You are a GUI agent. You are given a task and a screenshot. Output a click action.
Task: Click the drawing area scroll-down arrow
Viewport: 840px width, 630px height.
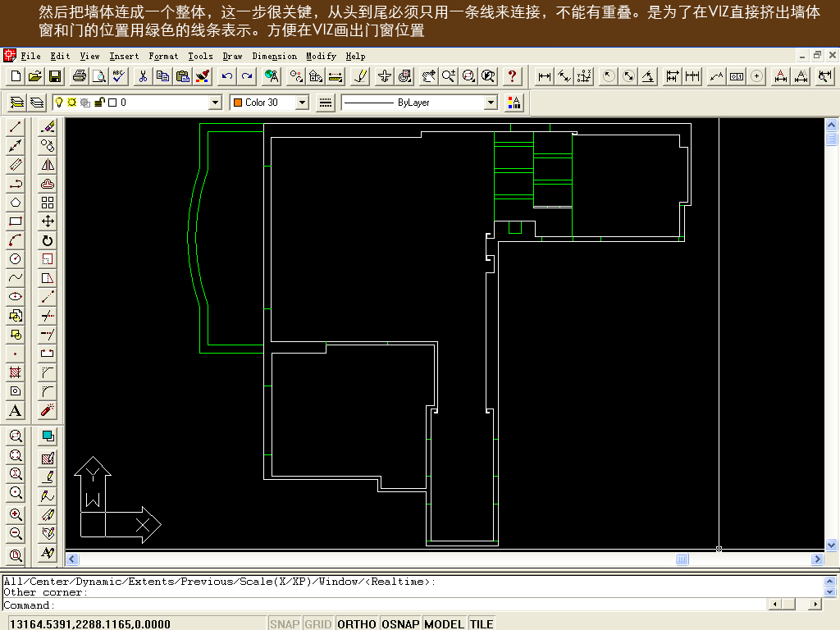coord(832,546)
